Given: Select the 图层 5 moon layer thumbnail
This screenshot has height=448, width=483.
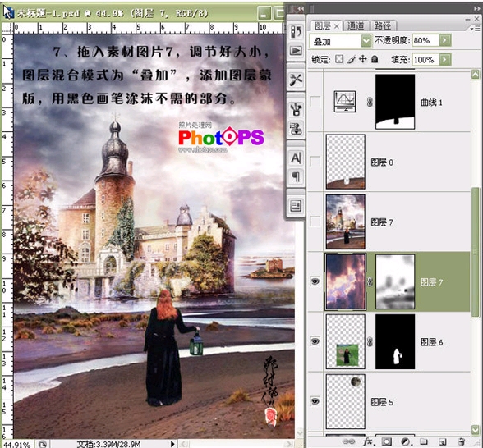Looking at the screenshot, I should click(x=346, y=401).
